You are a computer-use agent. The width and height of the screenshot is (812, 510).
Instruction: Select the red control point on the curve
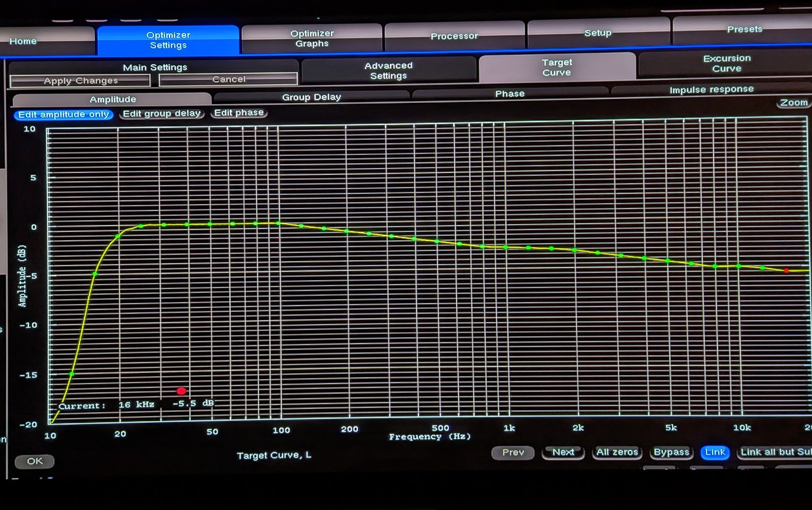[x=786, y=271]
